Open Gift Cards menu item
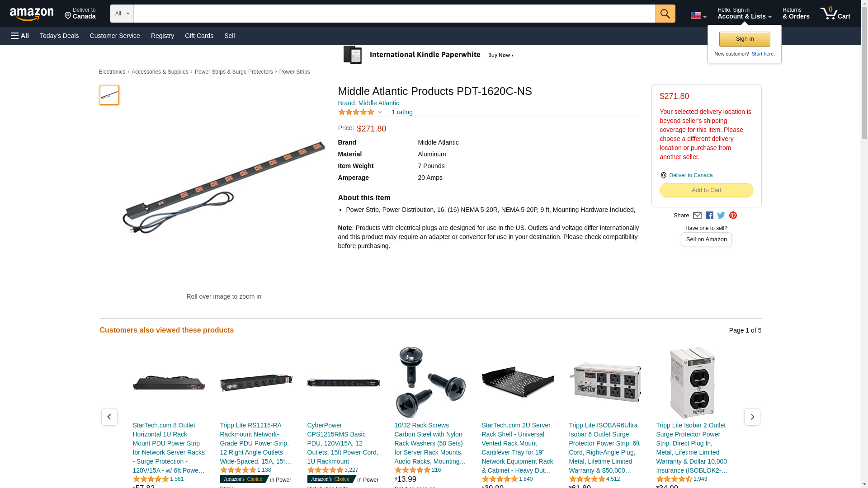Image resolution: width=868 pixels, height=488 pixels. [x=199, y=36]
